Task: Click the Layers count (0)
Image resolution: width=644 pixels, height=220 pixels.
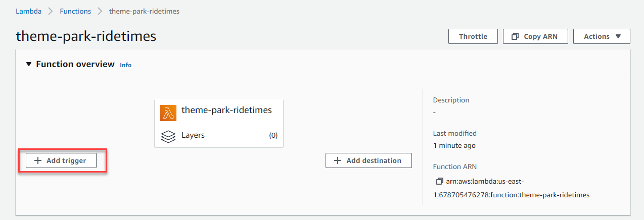Action: [273, 135]
